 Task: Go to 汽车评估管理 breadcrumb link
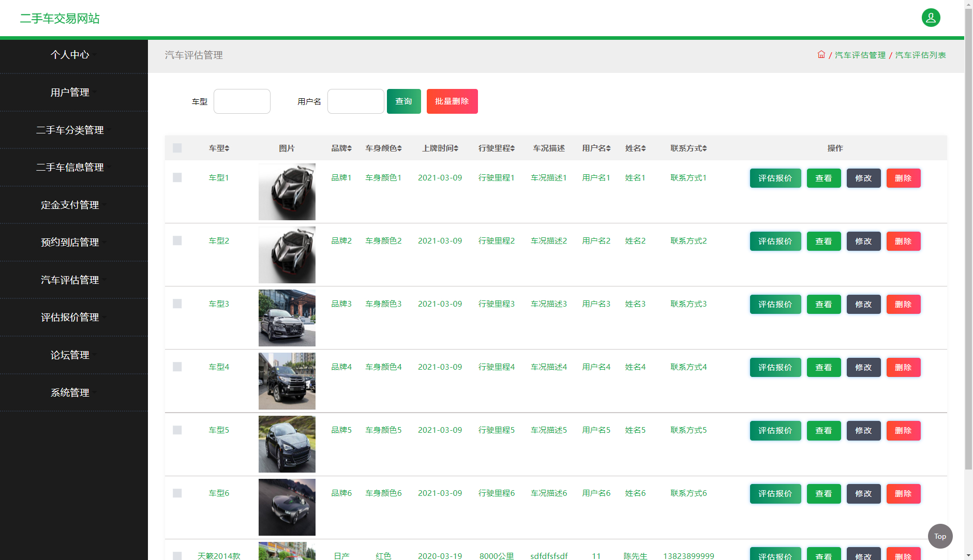(860, 55)
